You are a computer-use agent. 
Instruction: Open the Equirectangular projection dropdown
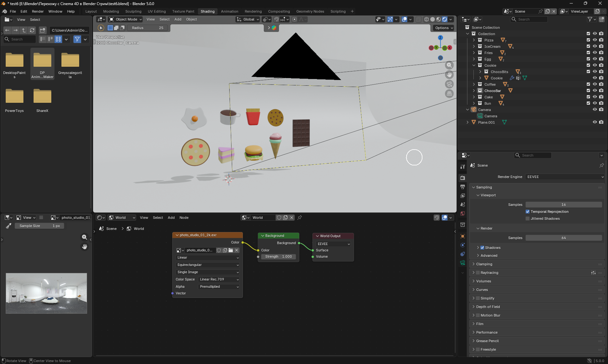[x=208, y=265]
